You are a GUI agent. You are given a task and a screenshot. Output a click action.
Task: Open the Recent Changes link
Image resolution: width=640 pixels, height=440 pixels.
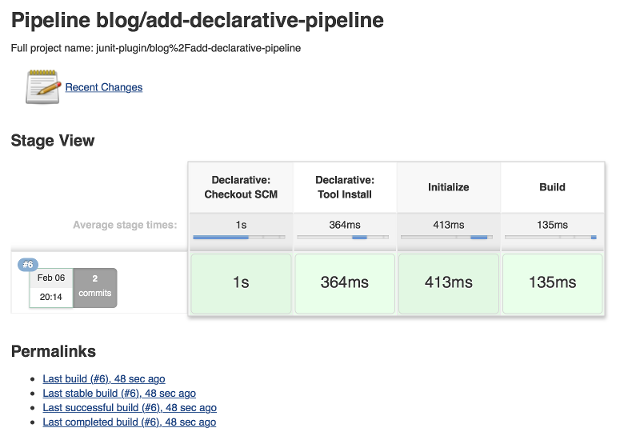[104, 88]
